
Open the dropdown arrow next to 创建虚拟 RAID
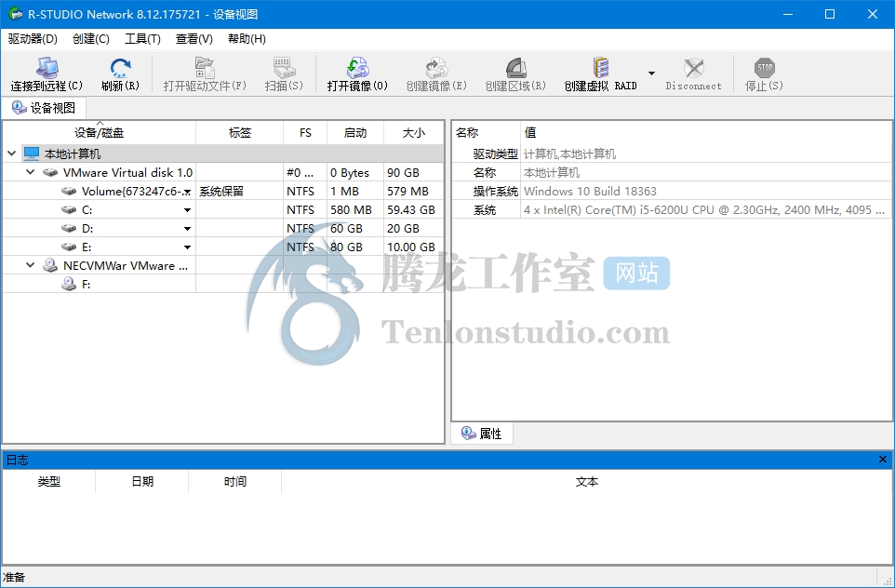click(651, 73)
